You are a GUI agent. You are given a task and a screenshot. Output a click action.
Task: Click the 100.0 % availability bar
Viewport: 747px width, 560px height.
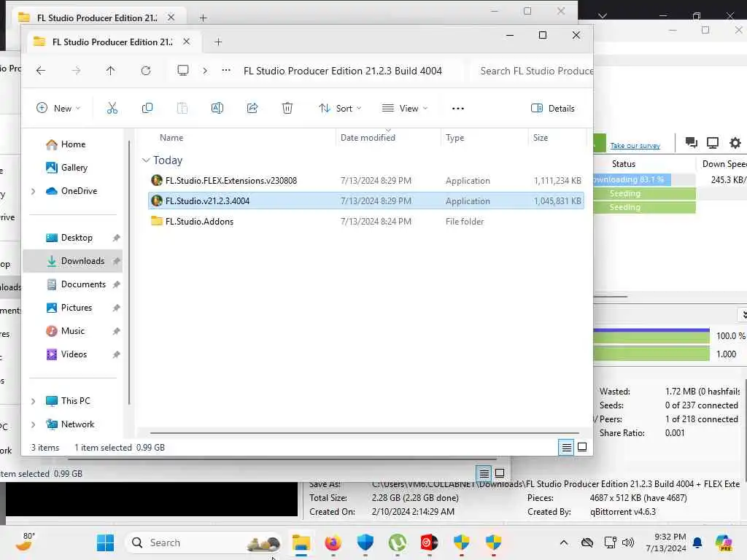pos(651,336)
